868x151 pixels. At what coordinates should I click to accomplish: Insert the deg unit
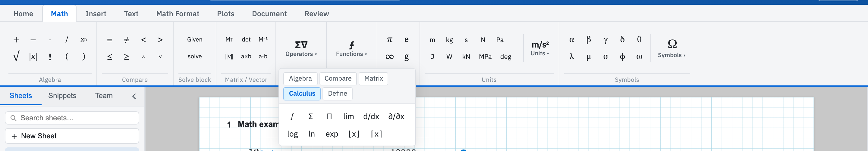click(x=505, y=57)
